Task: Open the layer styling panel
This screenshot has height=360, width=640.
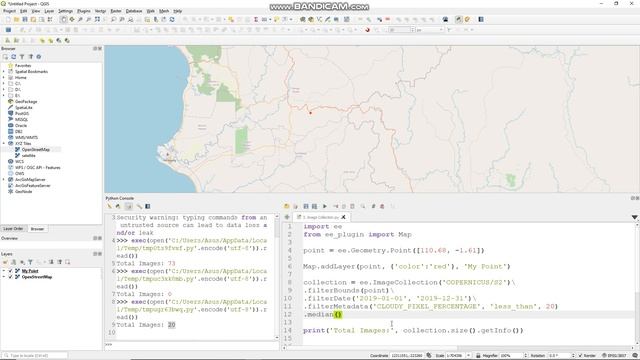Action: pos(6,262)
